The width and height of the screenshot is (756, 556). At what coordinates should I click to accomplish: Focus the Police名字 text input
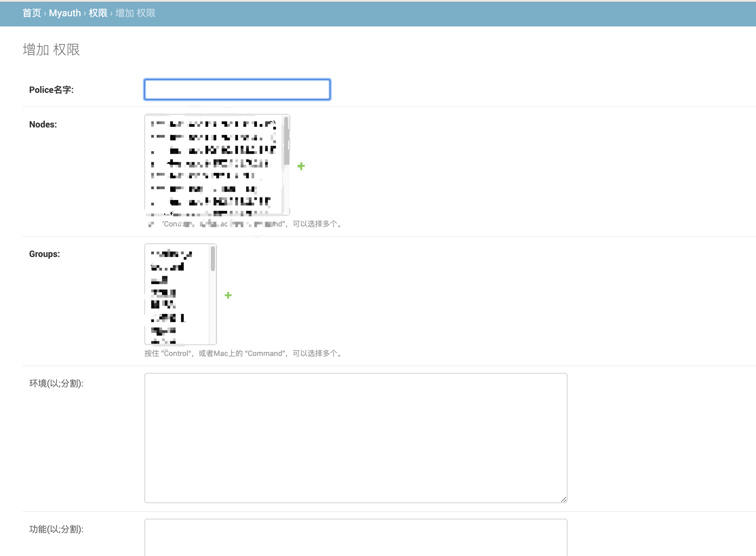(237, 90)
